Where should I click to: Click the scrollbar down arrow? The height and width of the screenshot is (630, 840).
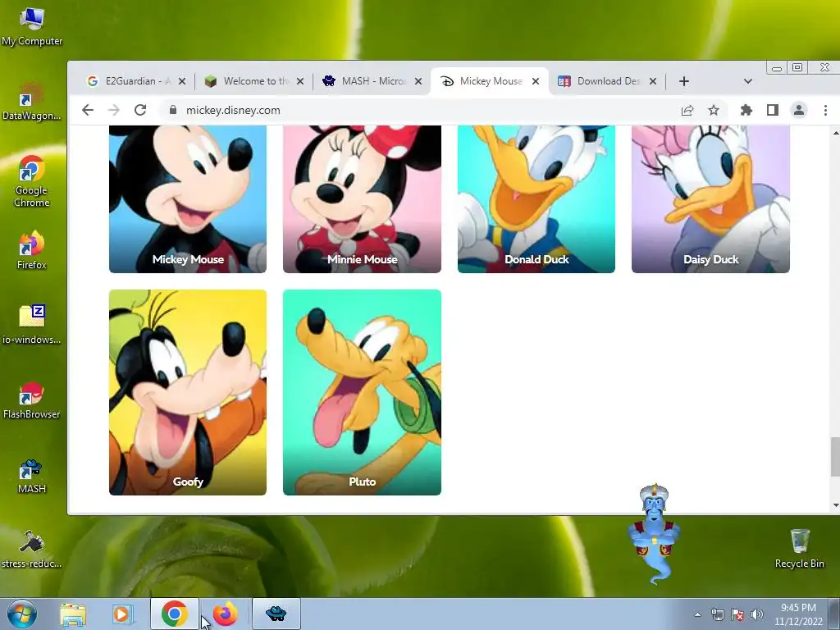click(836, 505)
